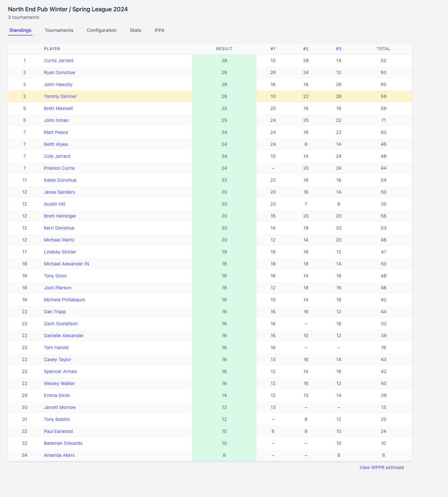Click on Michela Phillabaum's name

tap(64, 300)
